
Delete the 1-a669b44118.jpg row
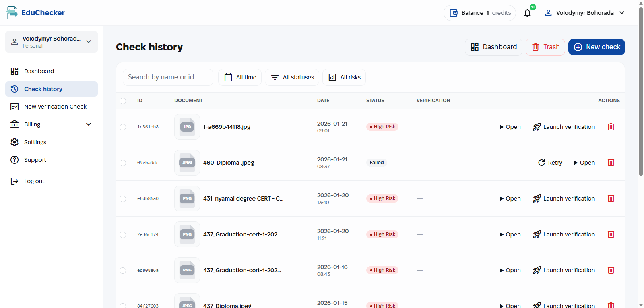pyautogui.click(x=611, y=127)
